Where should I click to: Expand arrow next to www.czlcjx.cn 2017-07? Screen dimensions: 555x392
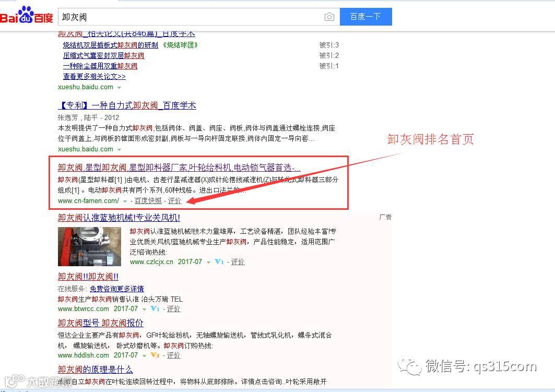tap(208, 262)
